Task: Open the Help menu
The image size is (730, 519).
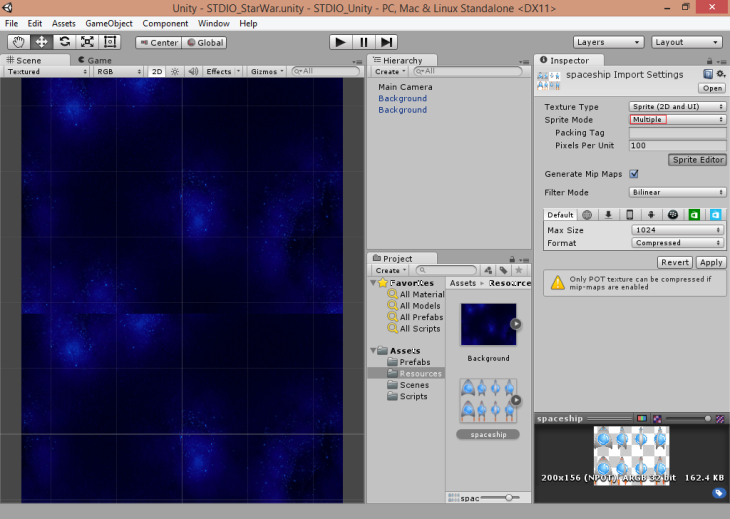Action: 248,23
